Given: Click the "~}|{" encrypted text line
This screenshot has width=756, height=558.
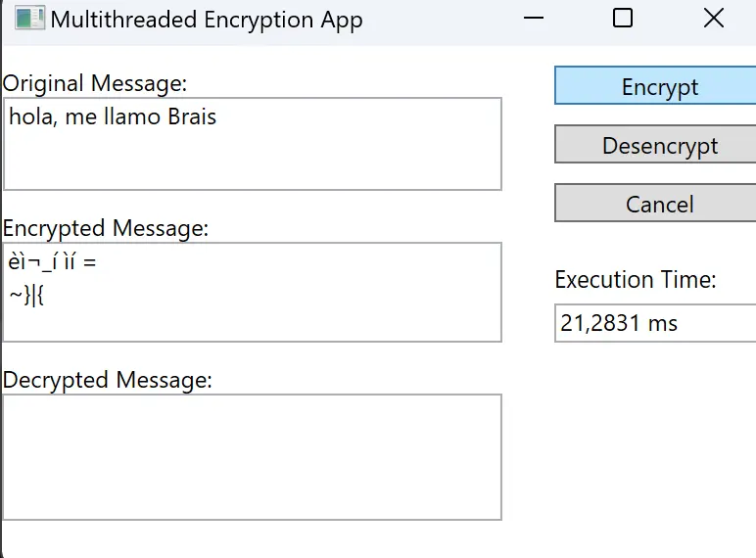Looking at the screenshot, I should tap(26, 295).
